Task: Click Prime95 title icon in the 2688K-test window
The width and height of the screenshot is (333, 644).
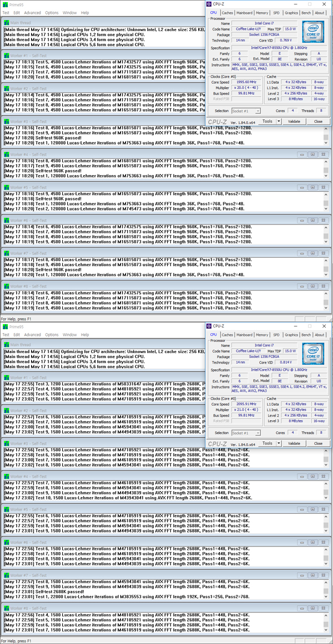Action: pos(5,326)
